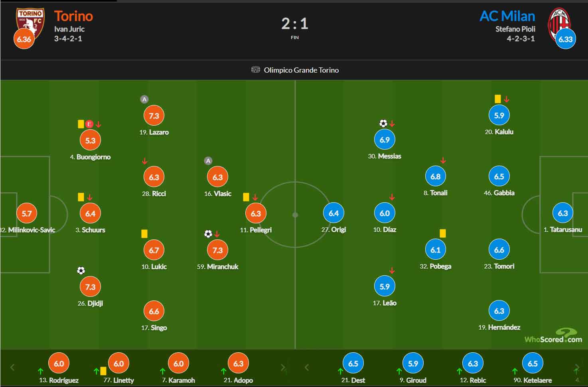Show previous AC Milan substitutes with left chevron
This screenshot has width=588, height=387.
(x=307, y=367)
